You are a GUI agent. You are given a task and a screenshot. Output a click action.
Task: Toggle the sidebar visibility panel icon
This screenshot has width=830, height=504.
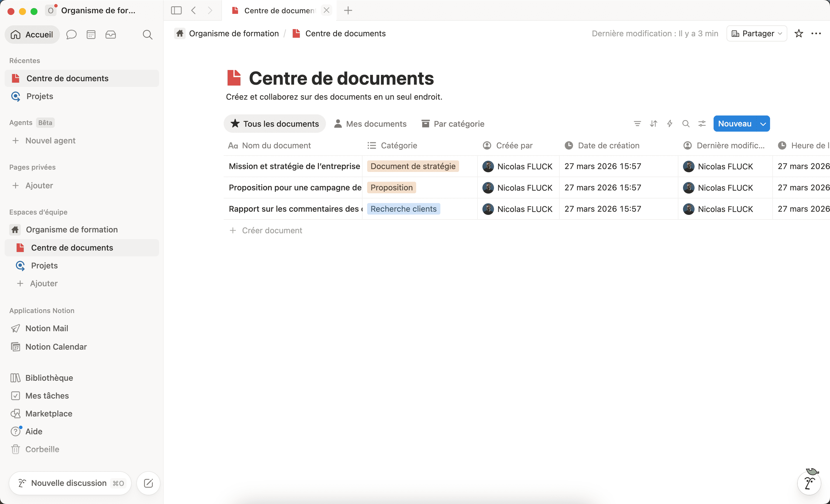pyautogui.click(x=176, y=10)
